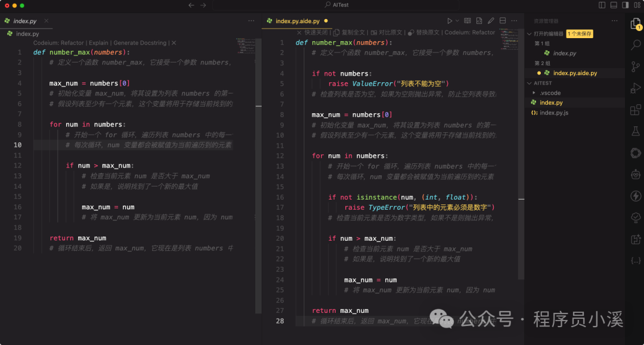The width and height of the screenshot is (644, 345).
Task: Click the curly braces icon in the activity bar
Action: coord(636,261)
